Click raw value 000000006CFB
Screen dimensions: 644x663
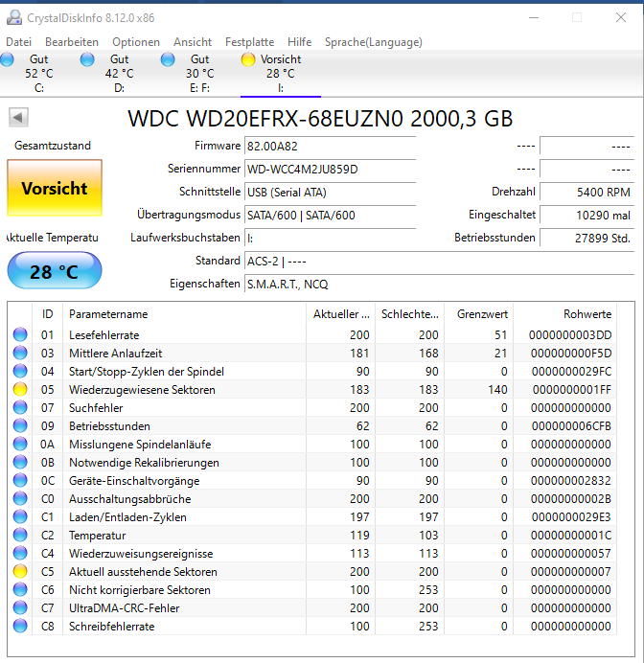pyautogui.click(x=571, y=425)
